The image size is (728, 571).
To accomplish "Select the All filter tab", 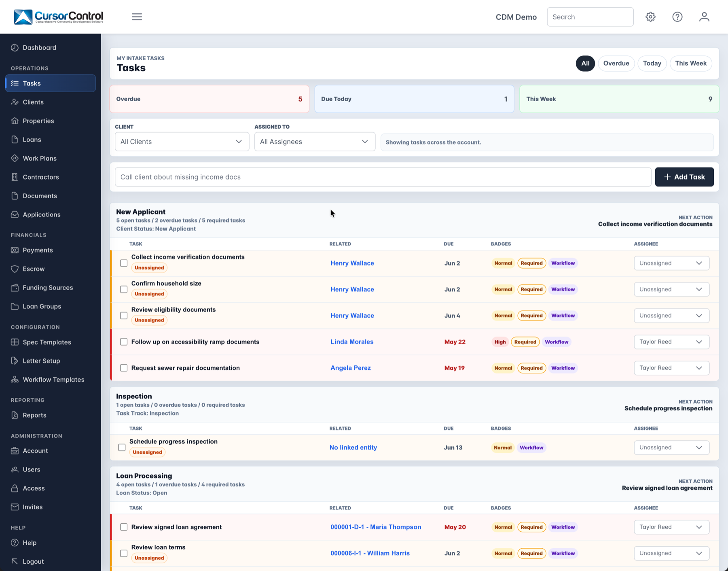I will tap(585, 63).
